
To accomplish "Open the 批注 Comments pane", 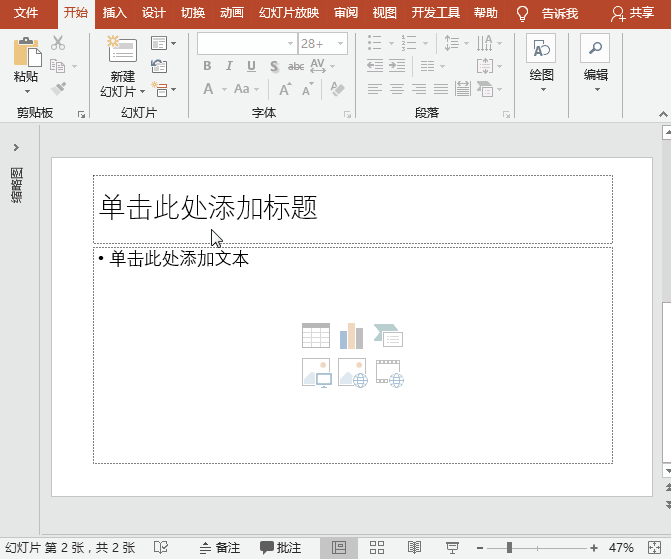I will click(x=281, y=547).
